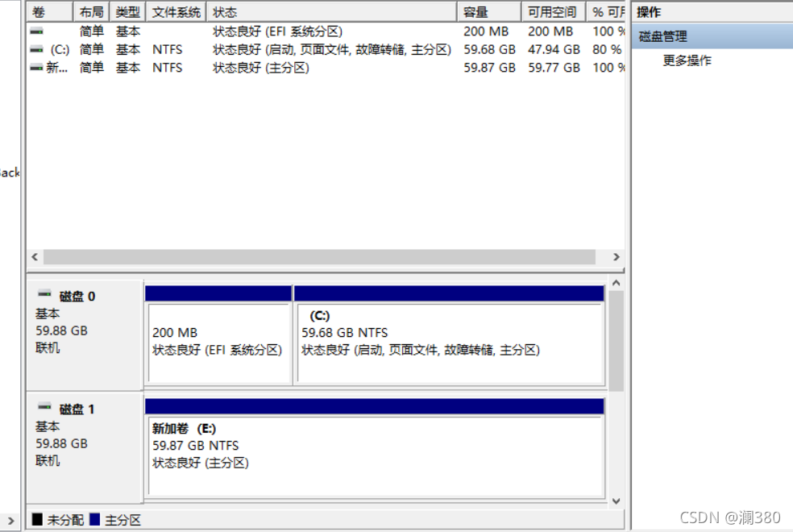793x532 pixels.
Task: Click the 47.94 GB free space cell
Action: 554,49
